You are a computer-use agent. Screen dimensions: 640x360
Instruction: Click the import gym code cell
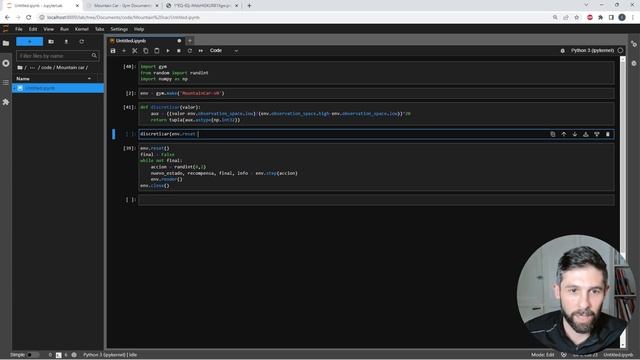click(376, 73)
